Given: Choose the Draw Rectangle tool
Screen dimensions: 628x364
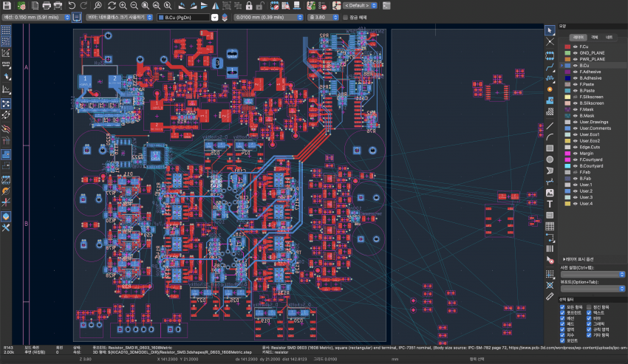Looking at the screenshot, I should [x=550, y=148].
